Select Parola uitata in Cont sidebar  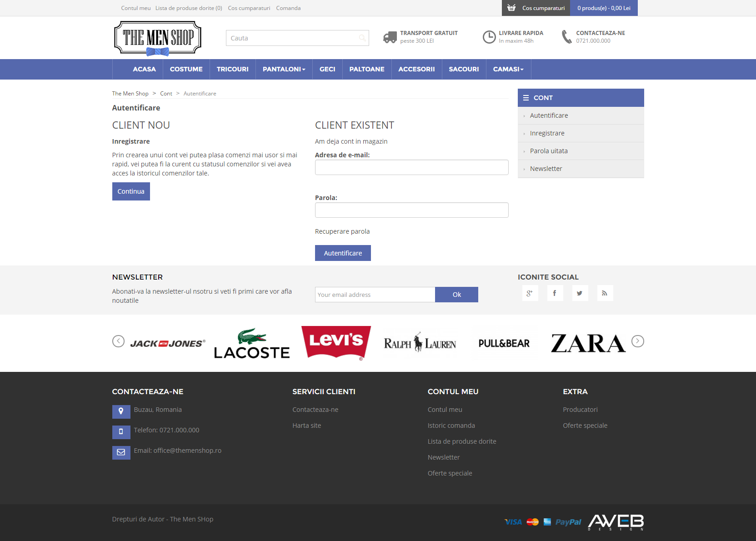549,151
